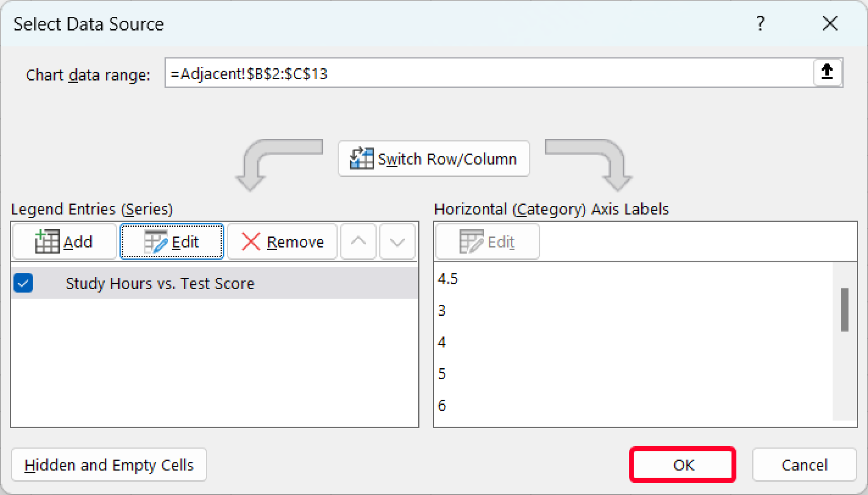Select axis label 6 in the list
This screenshot has width=868, height=495.
pyautogui.click(x=442, y=406)
